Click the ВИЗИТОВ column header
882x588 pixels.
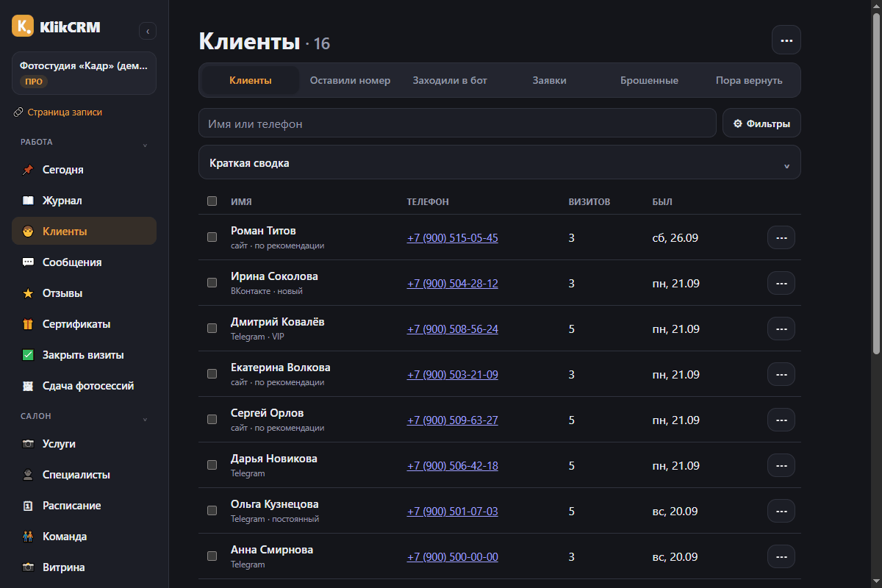coord(589,201)
